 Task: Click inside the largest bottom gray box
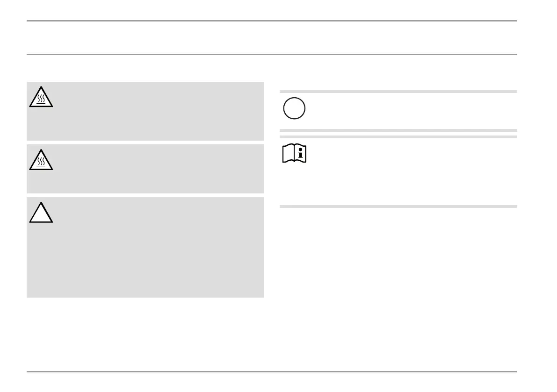tap(145, 247)
